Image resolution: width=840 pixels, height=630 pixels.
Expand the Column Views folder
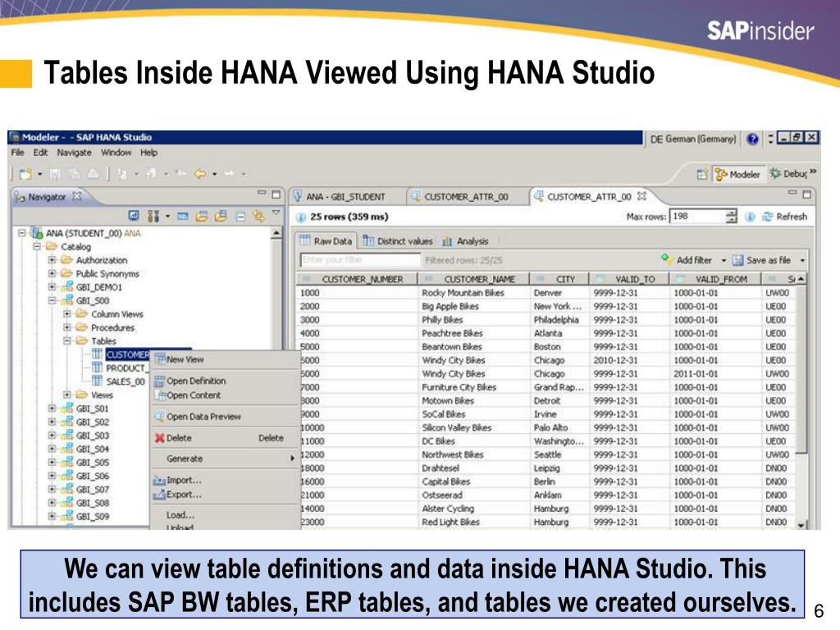click(x=67, y=314)
